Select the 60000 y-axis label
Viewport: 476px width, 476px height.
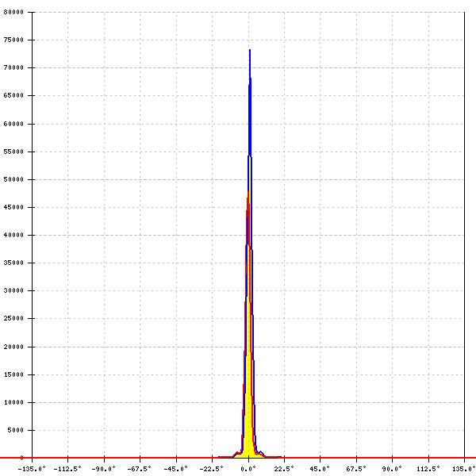[13, 124]
